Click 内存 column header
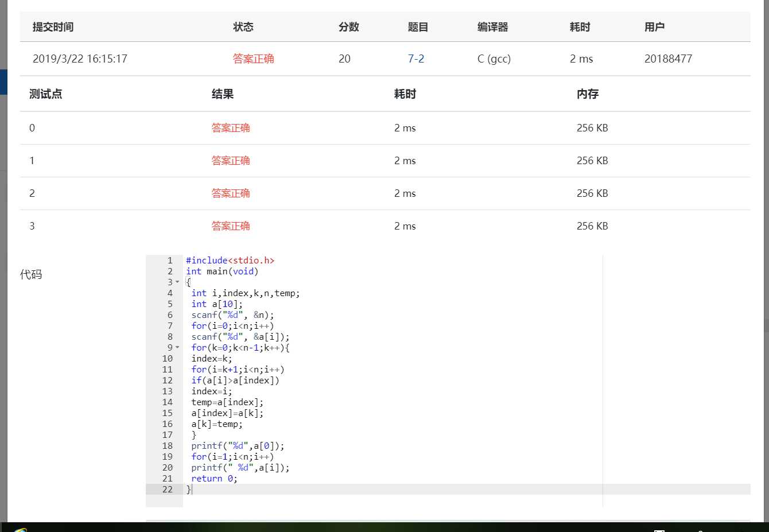The image size is (769, 532). (588, 94)
